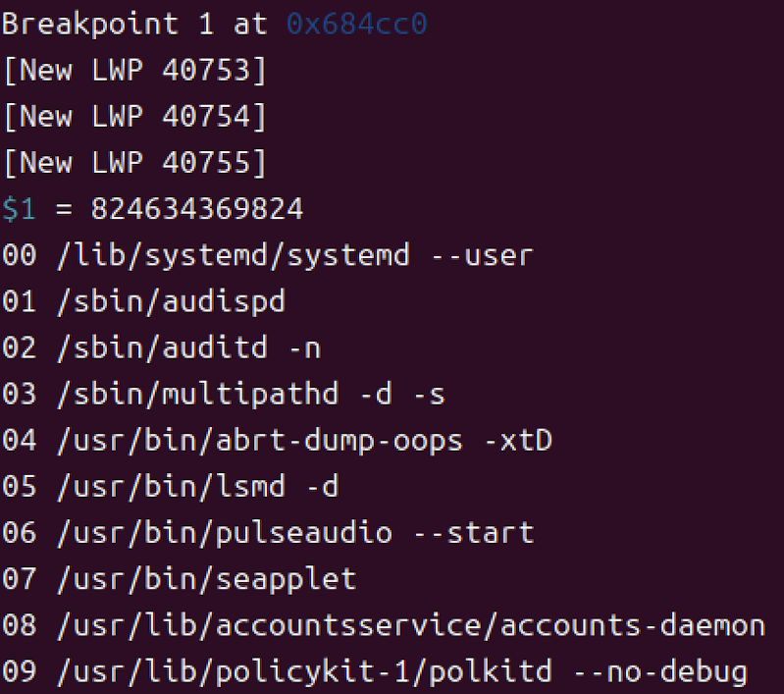Click the /usr/bin/abrt-dump-oops path
784x694 pixels.
click(x=259, y=441)
